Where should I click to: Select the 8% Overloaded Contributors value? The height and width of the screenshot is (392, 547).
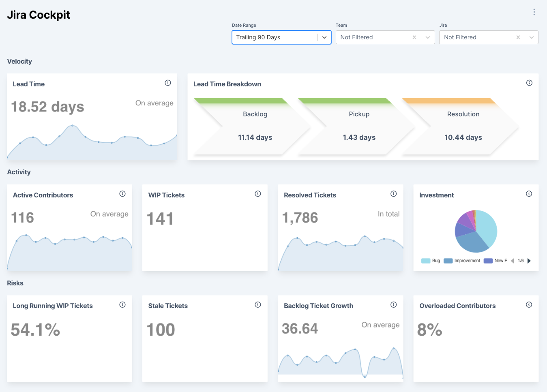(x=430, y=330)
